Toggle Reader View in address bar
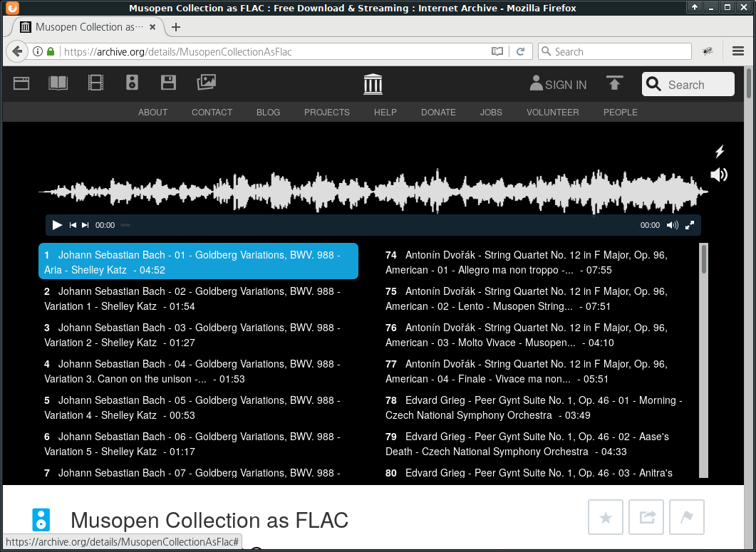The width and height of the screenshot is (756, 552). [497, 51]
